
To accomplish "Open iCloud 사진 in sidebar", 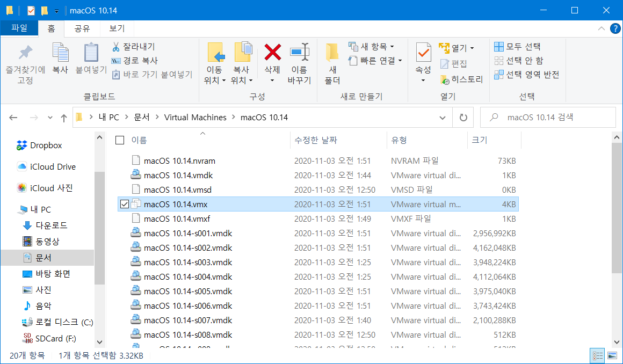I will 45,188.
